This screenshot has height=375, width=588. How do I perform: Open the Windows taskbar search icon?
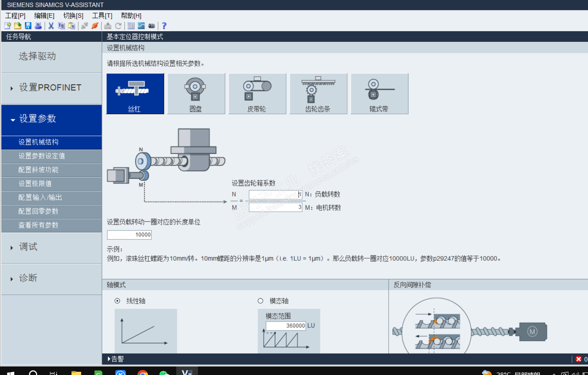click(33, 373)
